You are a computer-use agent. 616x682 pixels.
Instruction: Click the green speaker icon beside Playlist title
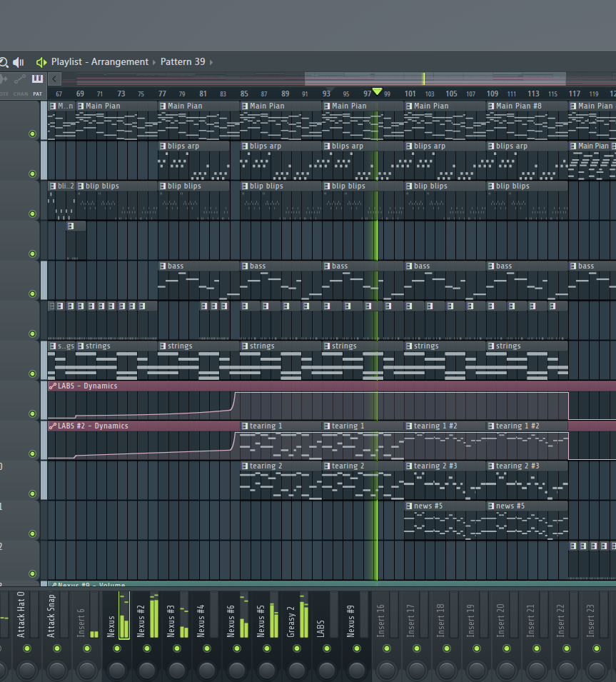coord(41,62)
